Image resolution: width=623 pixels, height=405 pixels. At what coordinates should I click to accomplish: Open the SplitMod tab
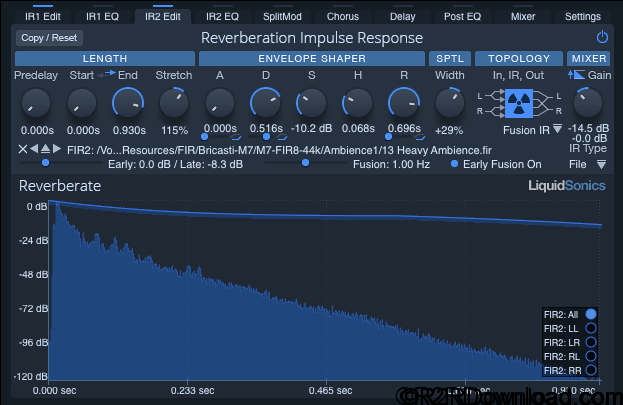(282, 16)
